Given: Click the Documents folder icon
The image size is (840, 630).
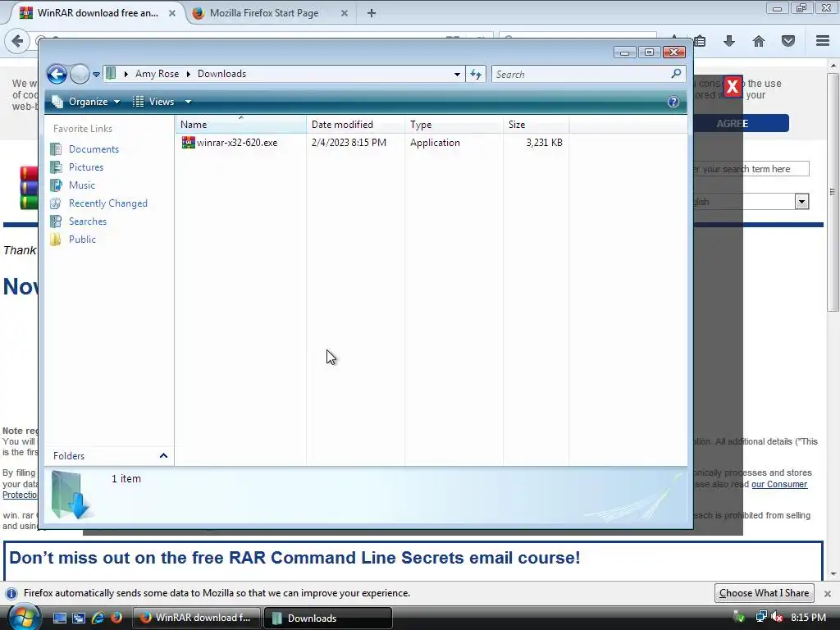Looking at the screenshot, I should pyautogui.click(x=56, y=149).
